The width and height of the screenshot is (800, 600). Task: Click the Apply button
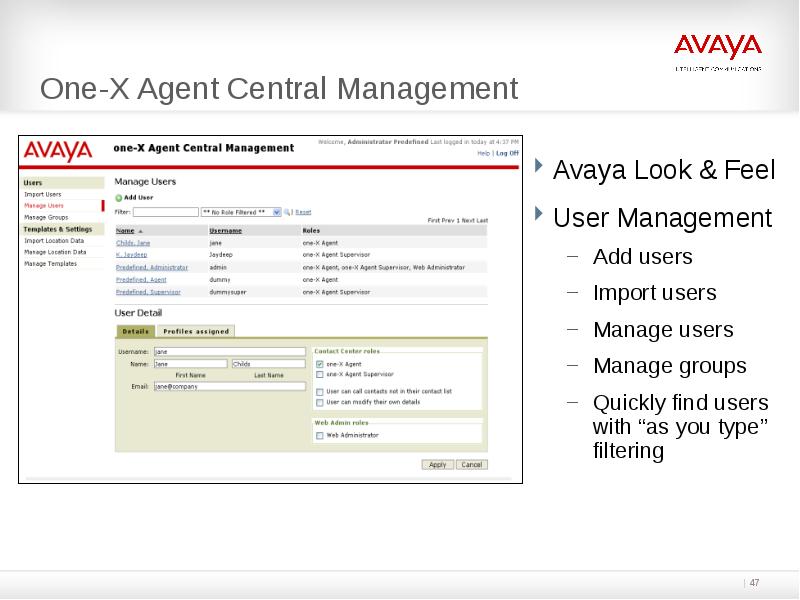[x=437, y=465]
